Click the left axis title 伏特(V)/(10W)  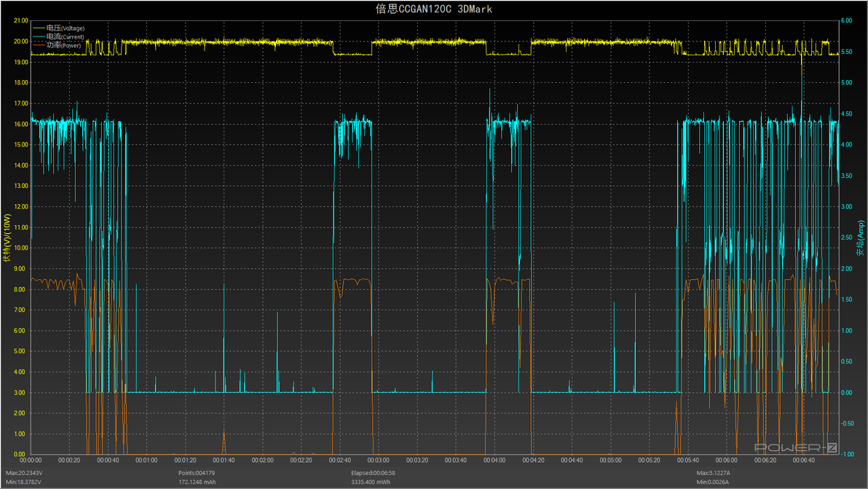pos(7,238)
